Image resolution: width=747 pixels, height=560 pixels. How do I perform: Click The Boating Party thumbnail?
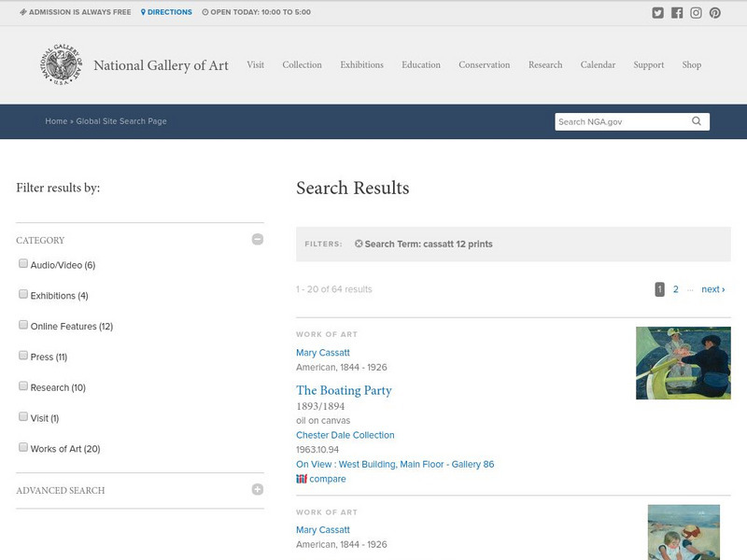684,363
